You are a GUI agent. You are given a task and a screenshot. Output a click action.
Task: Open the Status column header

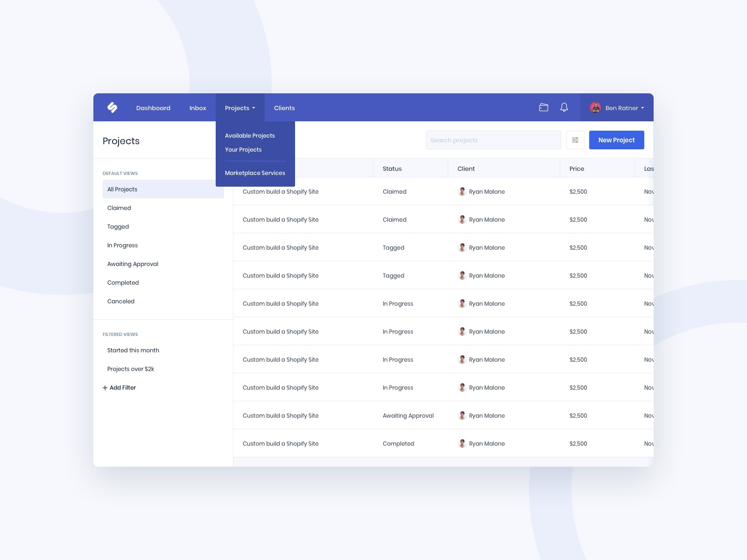pos(392,168)
